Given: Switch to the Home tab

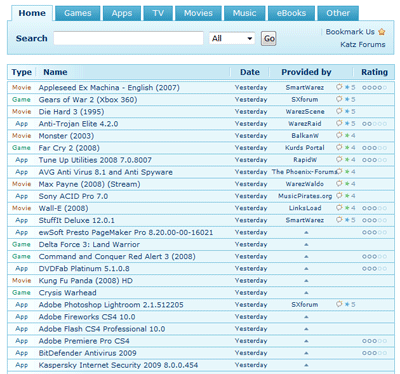Looking at the screenshot, I should 32,13.
